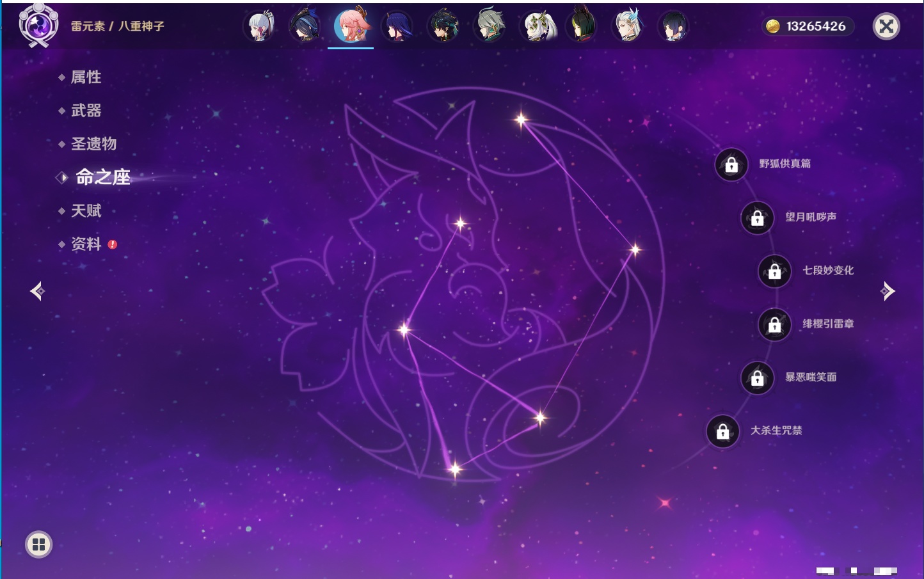Screen dimensions: 924x579
Task: Click the lock icon beside 望月吼哕声
Action: click(758, 218)
